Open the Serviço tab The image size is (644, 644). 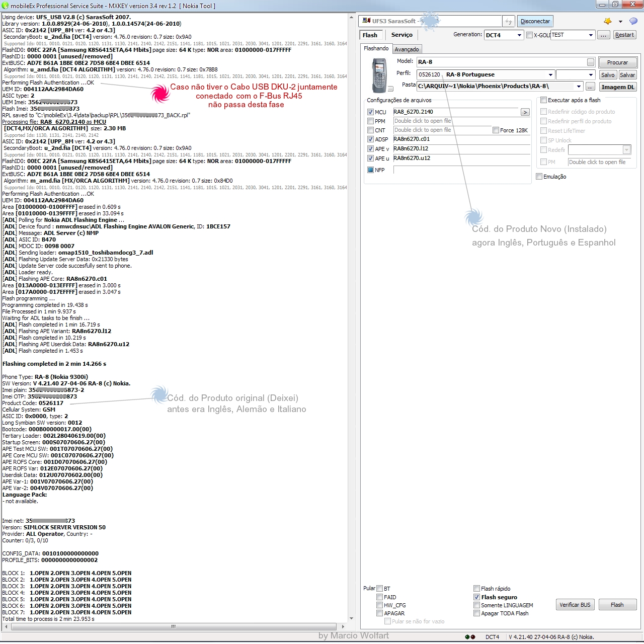click(x=401, y=35)
